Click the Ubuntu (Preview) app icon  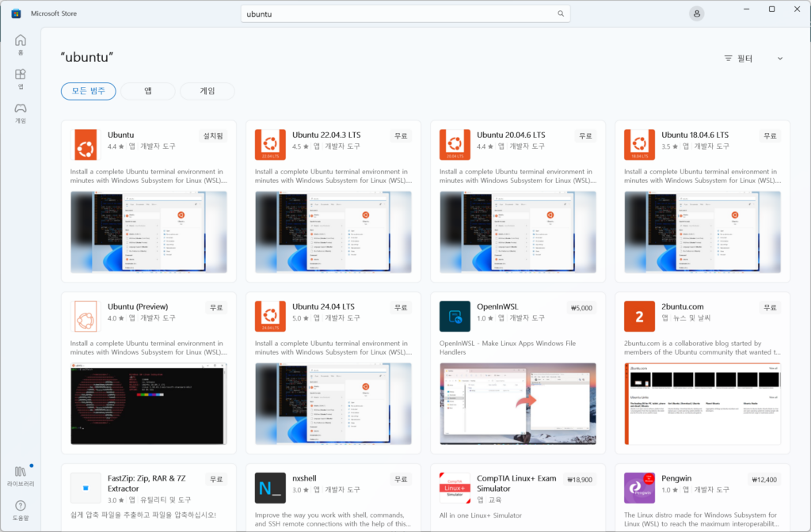tap(86, 316)
